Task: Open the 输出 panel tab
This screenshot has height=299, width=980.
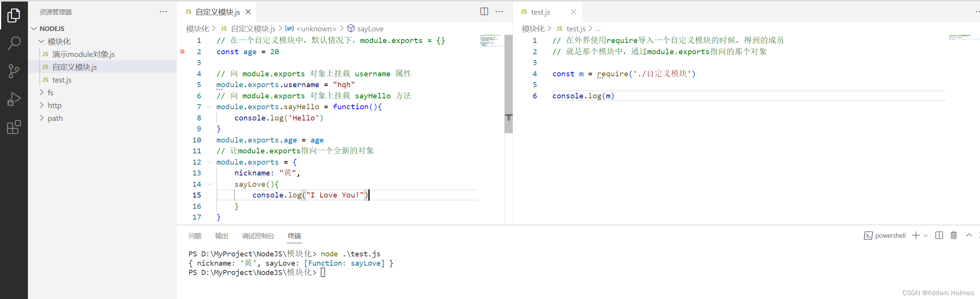Action: (221, 236)
